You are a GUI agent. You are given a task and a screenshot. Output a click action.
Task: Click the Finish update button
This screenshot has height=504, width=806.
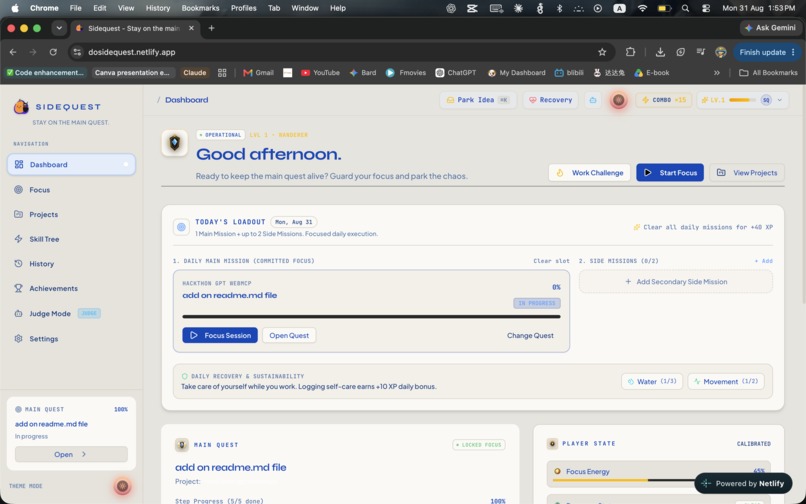[767, 52]
